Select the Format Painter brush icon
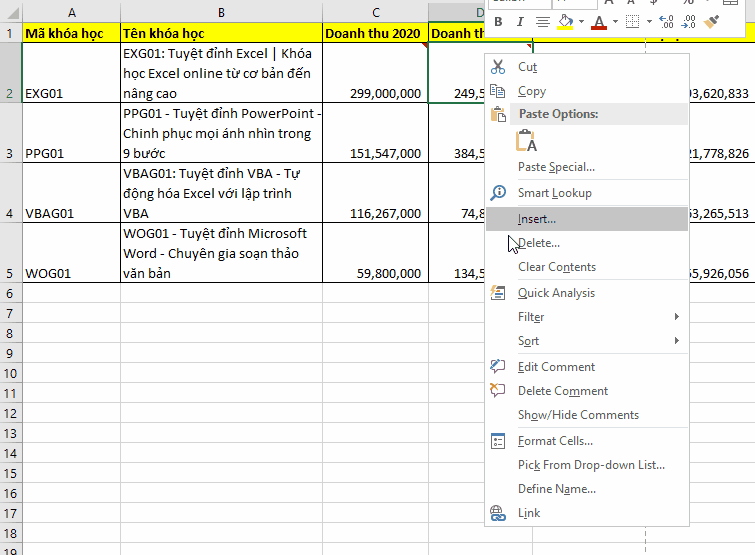 click(712, 21)
